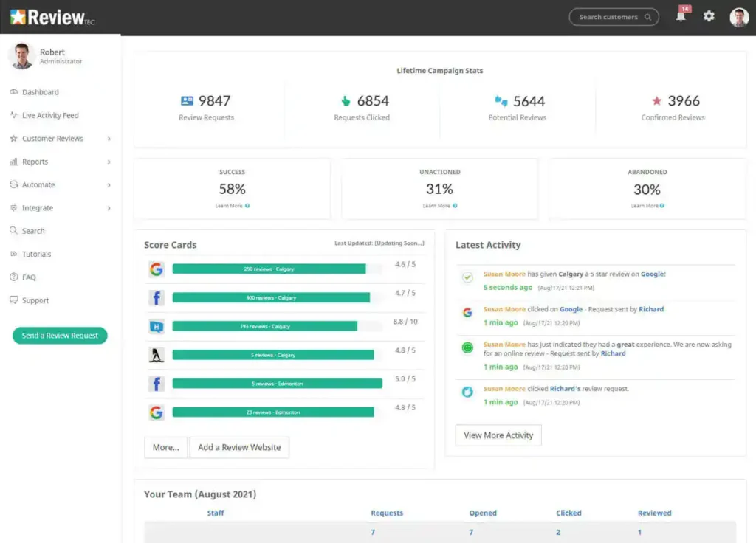This screenshot has height=543, width=756.
Task: Open the notifications bell icon
Action: [681, 16]
